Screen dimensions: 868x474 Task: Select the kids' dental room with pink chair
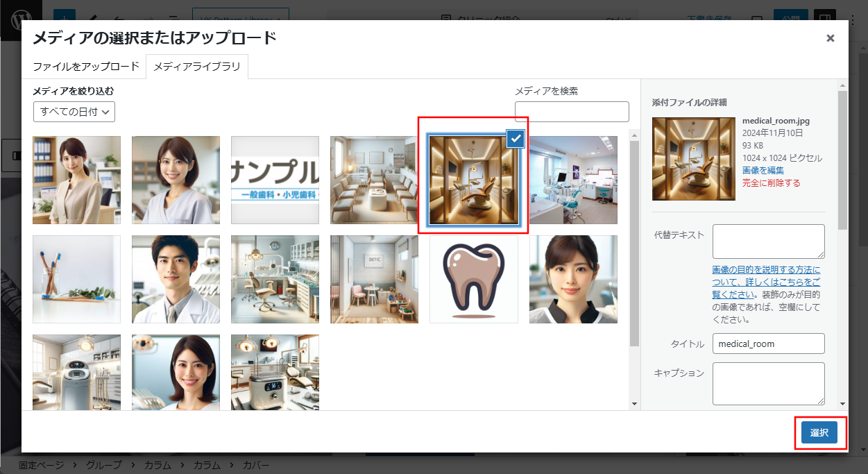(x=374, y=279)
